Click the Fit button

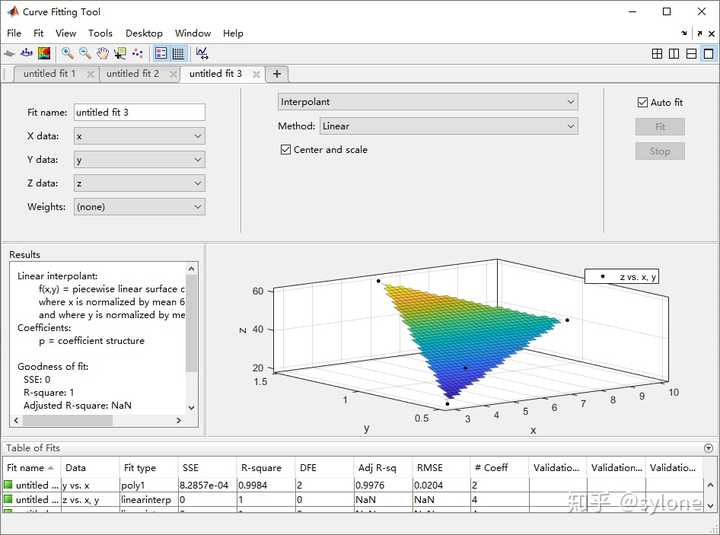click(x=660, y=127)
